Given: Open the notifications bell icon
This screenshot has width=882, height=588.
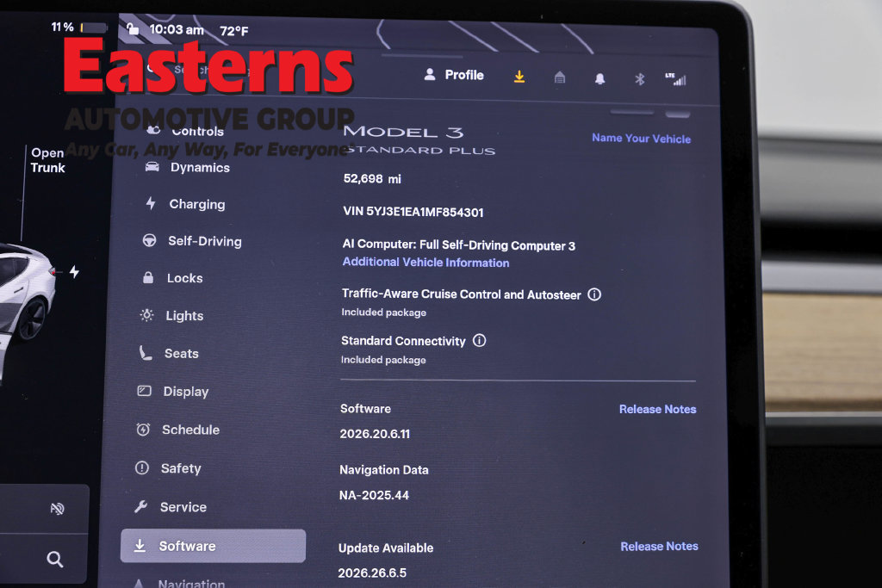Looking at the screenshot, I should (599, 78).
